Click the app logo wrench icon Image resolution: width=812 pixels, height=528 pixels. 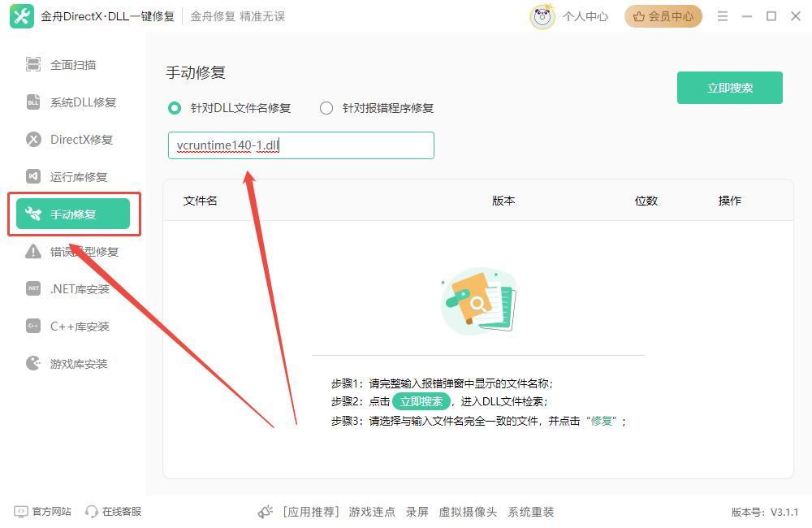coord(22,16)
